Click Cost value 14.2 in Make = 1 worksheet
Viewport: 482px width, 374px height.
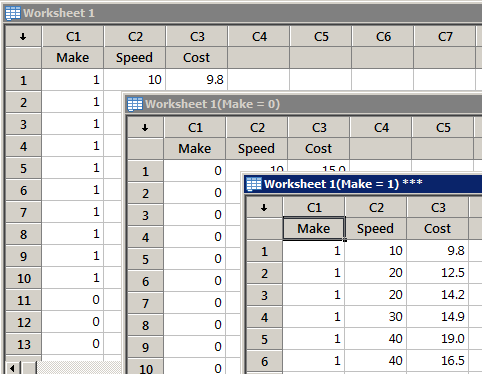pos(438,295)
